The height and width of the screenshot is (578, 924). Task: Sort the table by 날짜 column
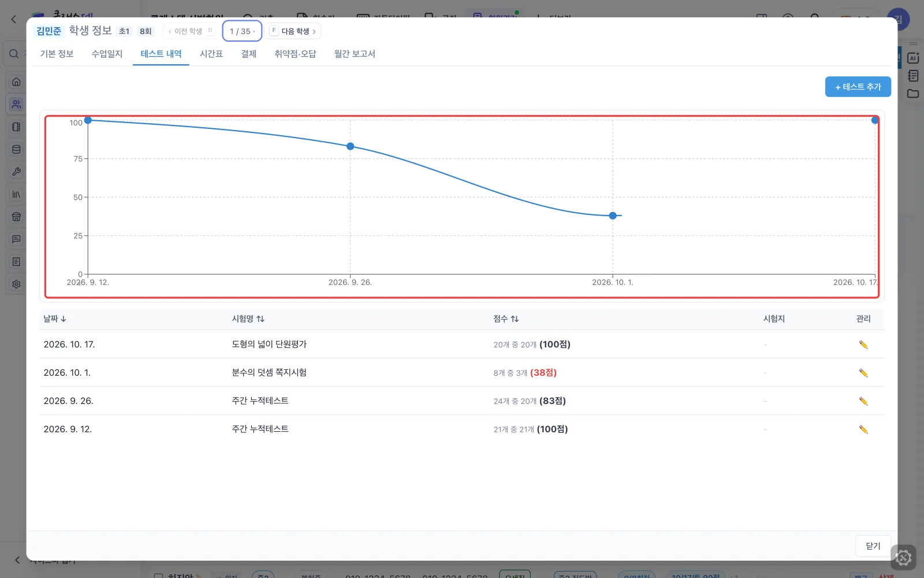pyautogui.click(x=55, y=318)
